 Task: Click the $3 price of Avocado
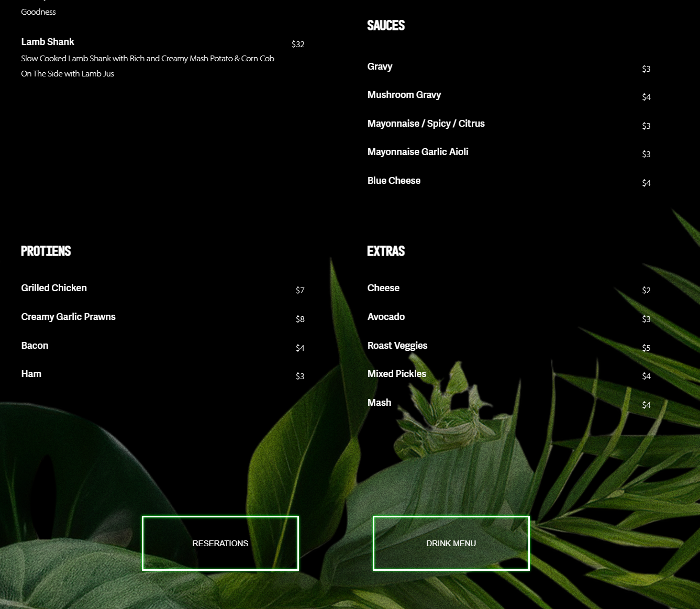point(646,319)
